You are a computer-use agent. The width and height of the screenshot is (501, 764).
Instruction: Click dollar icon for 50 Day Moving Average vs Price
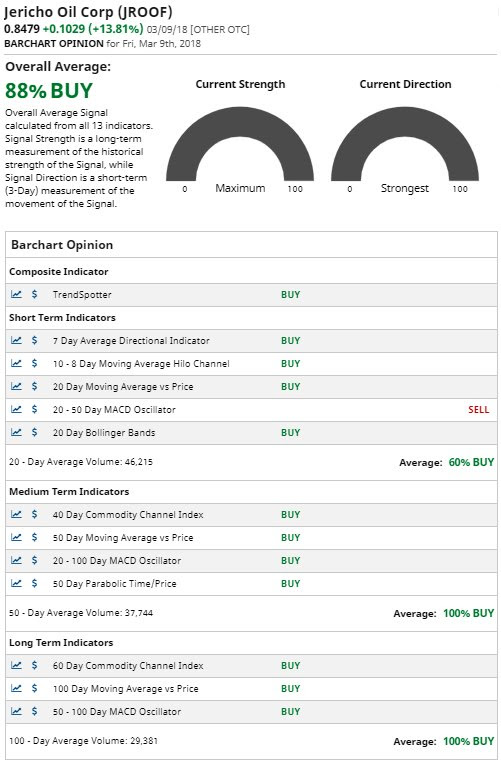(34, 537)
